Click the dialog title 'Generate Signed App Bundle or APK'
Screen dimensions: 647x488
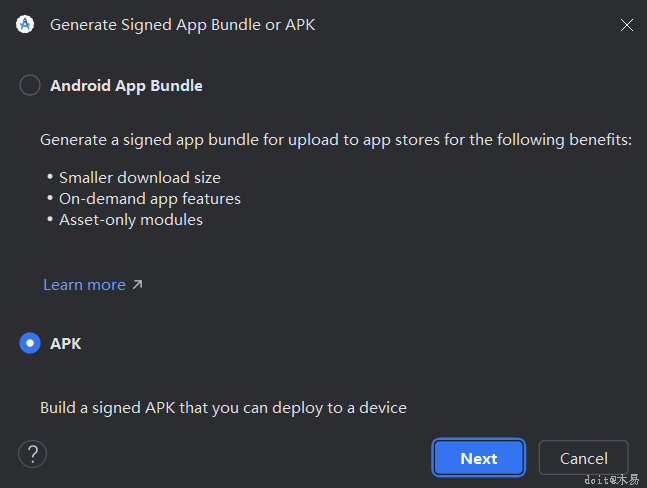click(x=182, y=25)
